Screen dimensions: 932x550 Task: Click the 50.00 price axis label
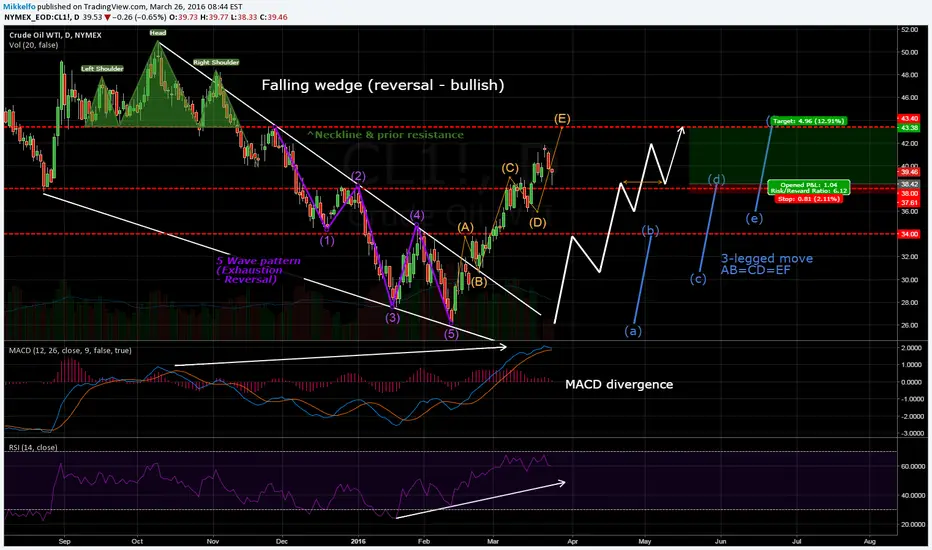909,52
